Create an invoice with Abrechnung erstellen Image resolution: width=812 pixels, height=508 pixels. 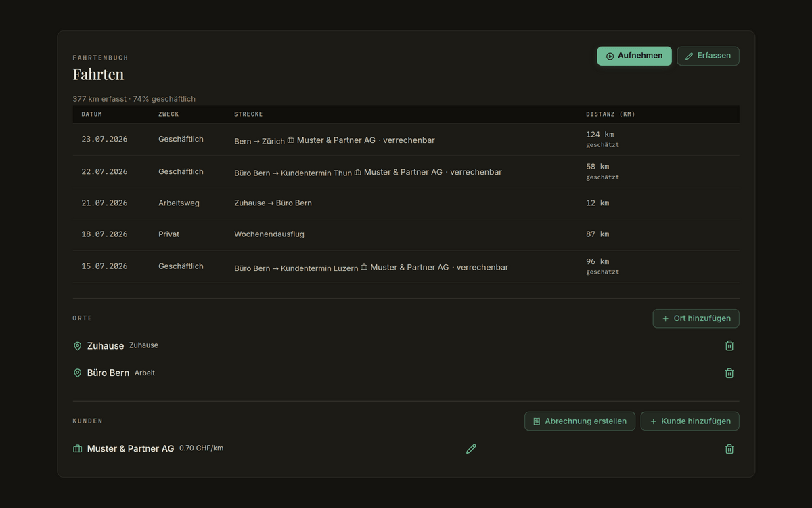tap(579, 421)
